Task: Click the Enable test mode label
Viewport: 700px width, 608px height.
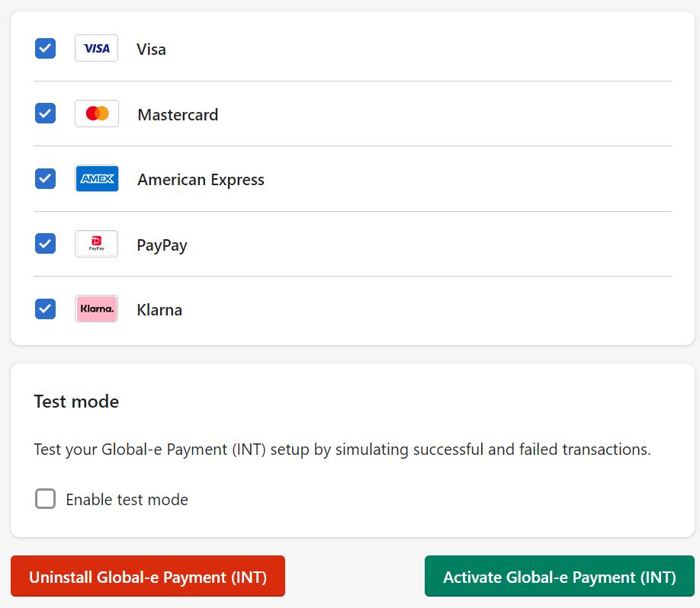Action: pyautogui.click(x=126, y=499)
